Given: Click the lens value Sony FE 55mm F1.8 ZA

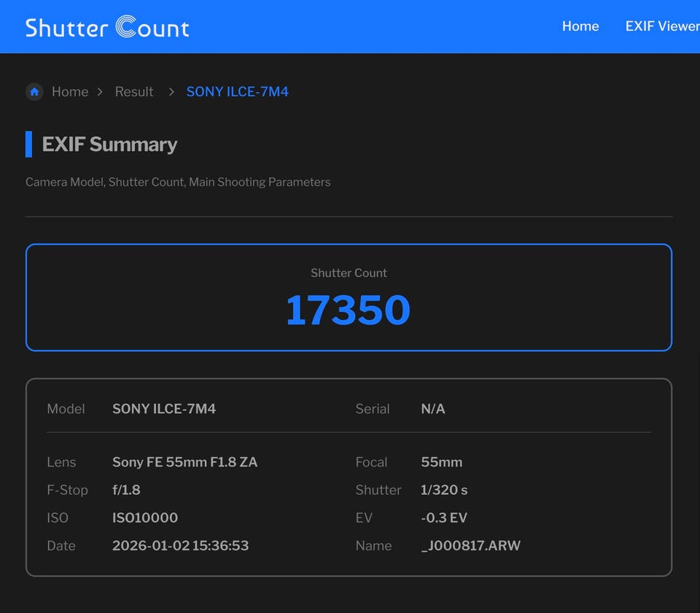Looking at the screenshot, I should click(x=184, y=462).
